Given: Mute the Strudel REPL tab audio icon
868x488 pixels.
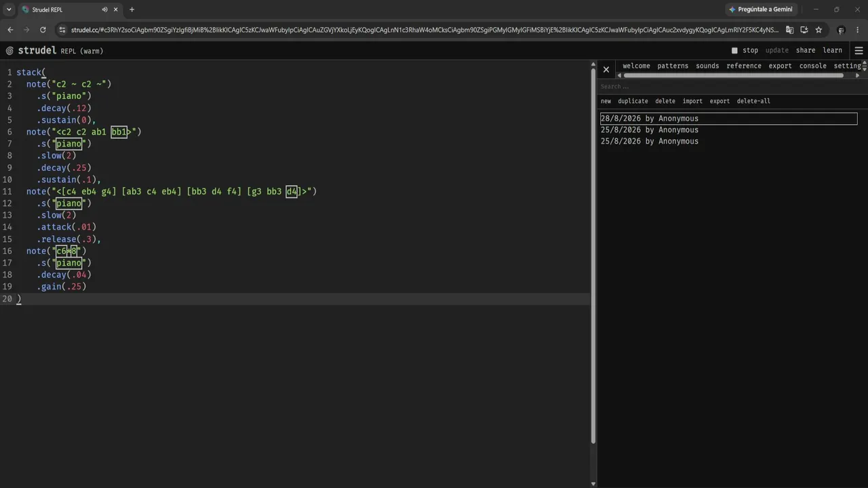Looking at the screenshot, I should point(104,9).
